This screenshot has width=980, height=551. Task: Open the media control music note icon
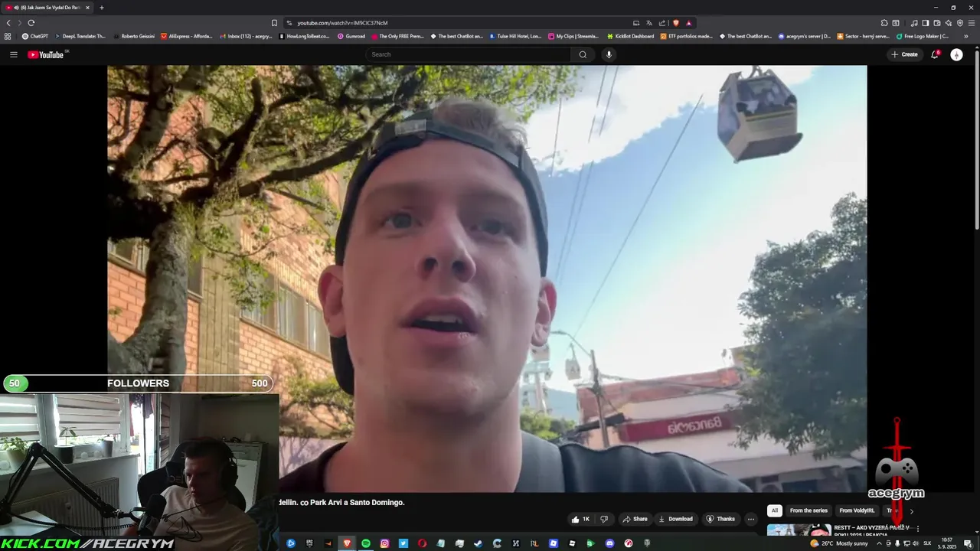pyautogui.click(x=914, y=23)
